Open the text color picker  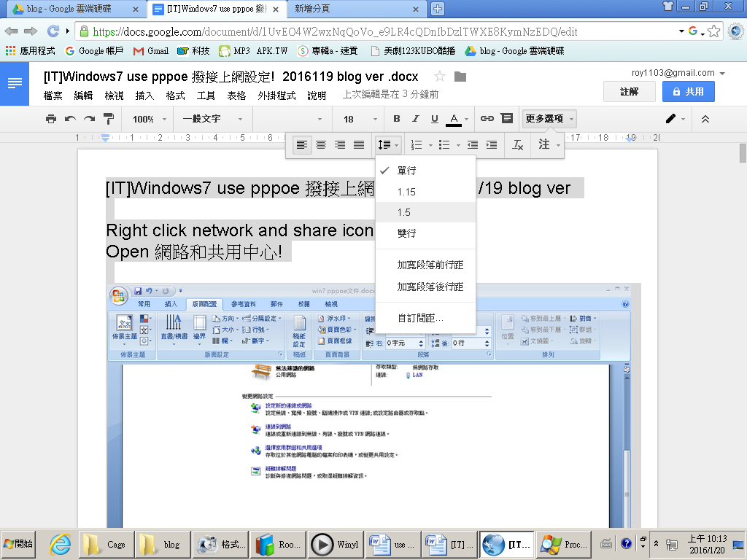(x=457, y=119)
